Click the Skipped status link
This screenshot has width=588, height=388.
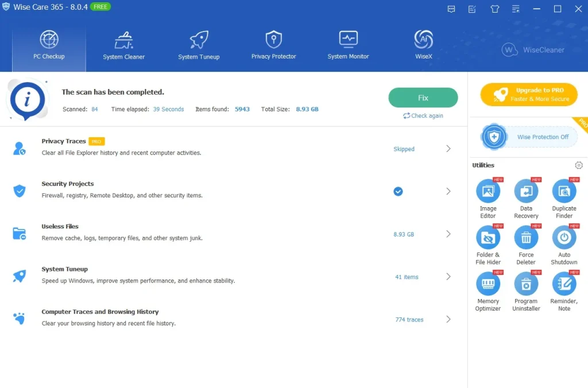click(404, 149)
